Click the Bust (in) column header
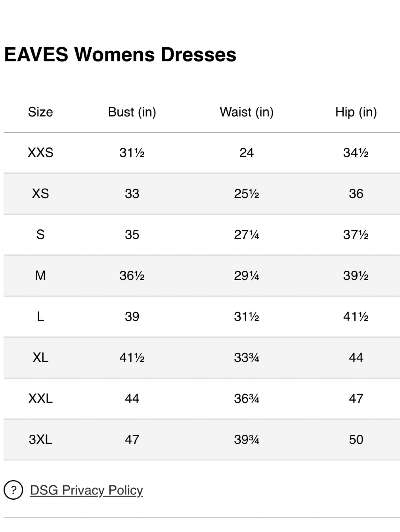Image resolution: width=400 pixels, height=532 pixels. (132, 112)
